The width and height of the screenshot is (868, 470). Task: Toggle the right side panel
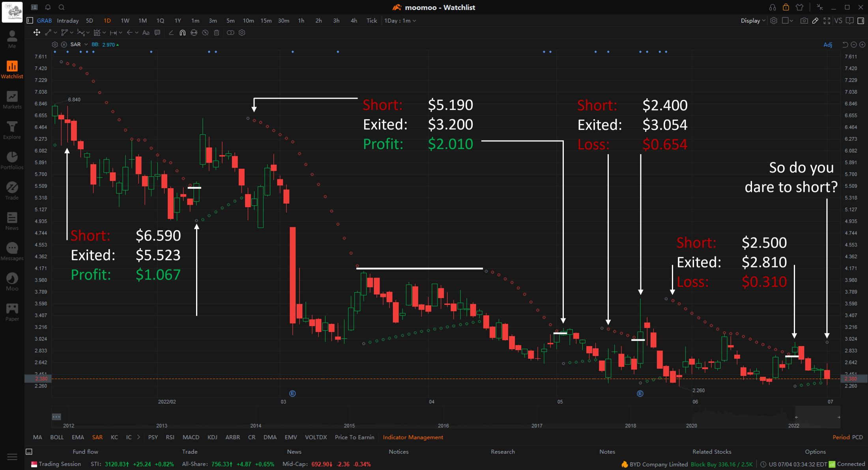(861, 21)
